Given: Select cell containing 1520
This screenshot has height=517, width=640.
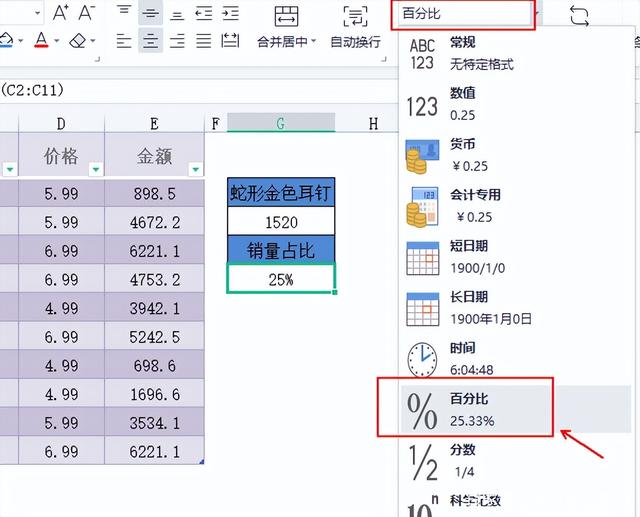Looking at the screenshot, I should pyautogui.click(x=281, y=221).
